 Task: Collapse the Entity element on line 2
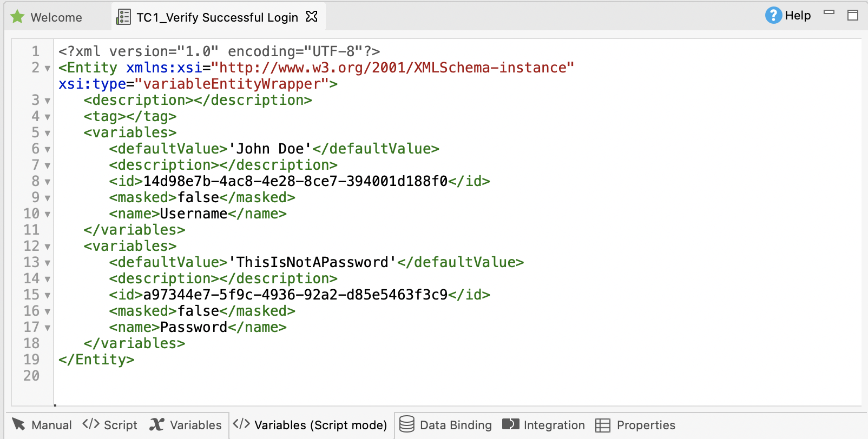tap(48, 69)
